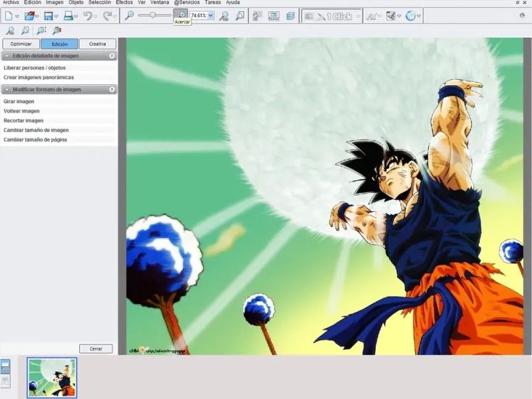
Task: Click the globe web services icon
Action: [x=410, y=15]
